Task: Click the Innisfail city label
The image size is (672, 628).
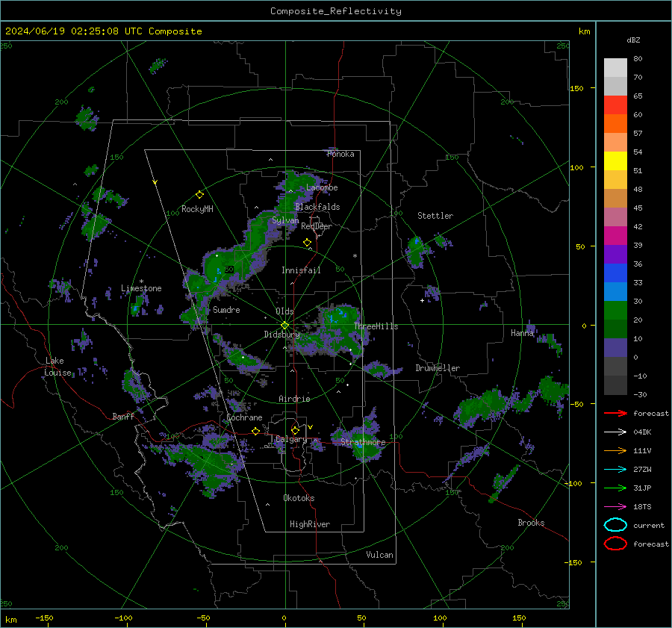Action: pyautogui.click(x=301, y=270)
